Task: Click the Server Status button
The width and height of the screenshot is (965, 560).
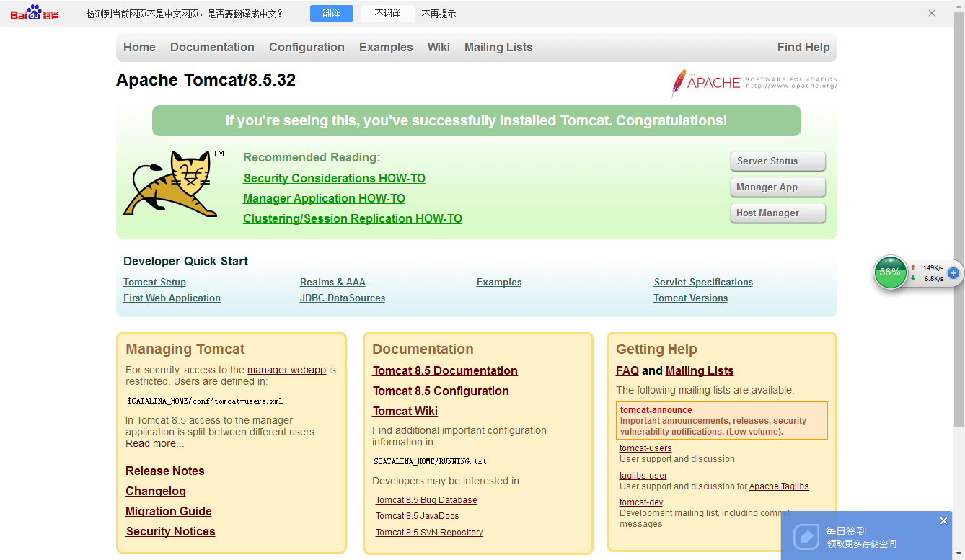Action: 777,161
